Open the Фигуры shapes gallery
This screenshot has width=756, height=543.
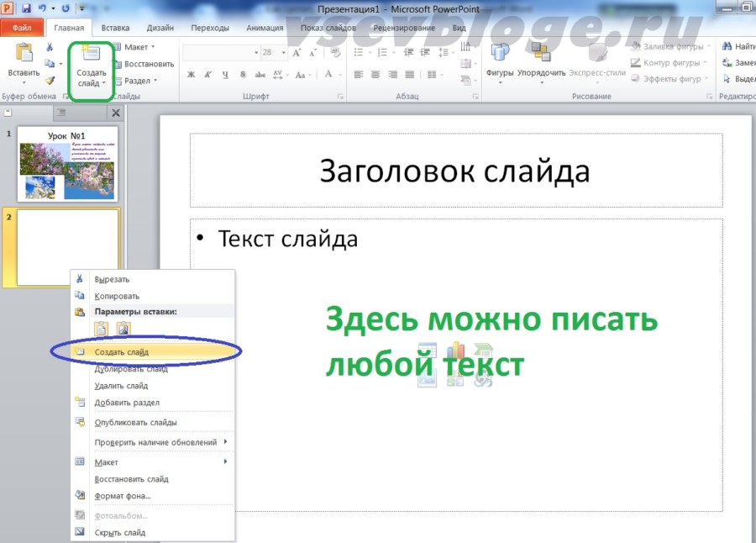pos(500,63)
